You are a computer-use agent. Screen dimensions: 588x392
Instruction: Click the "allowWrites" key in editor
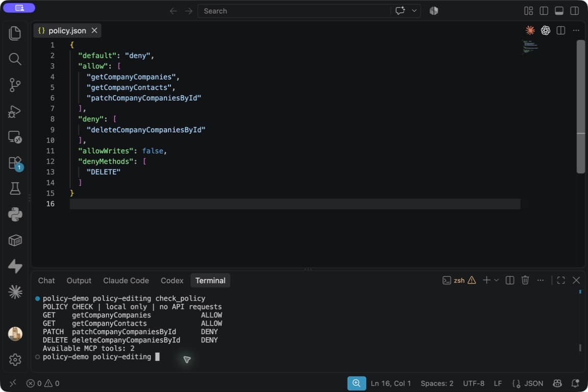click(105, 151)
